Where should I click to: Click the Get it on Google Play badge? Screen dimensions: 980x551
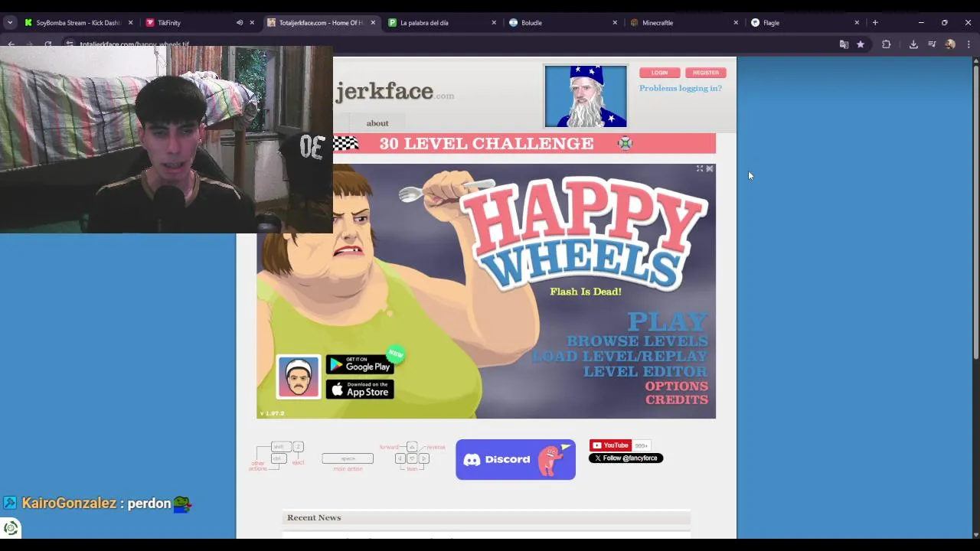[x=360, y=364]
